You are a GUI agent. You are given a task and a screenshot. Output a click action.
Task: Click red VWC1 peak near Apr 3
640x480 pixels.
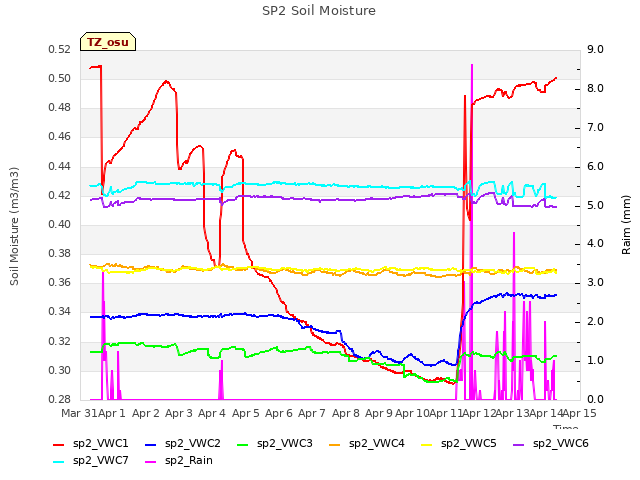coord(166,81)
